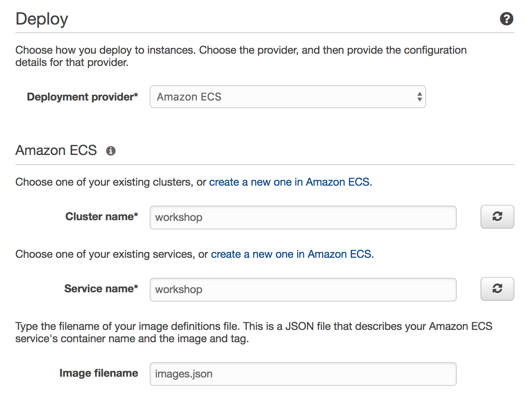This screenshot has height=412, width=532.
Task: Follow the link to create a new service
Action: click(x=291, y=254)
